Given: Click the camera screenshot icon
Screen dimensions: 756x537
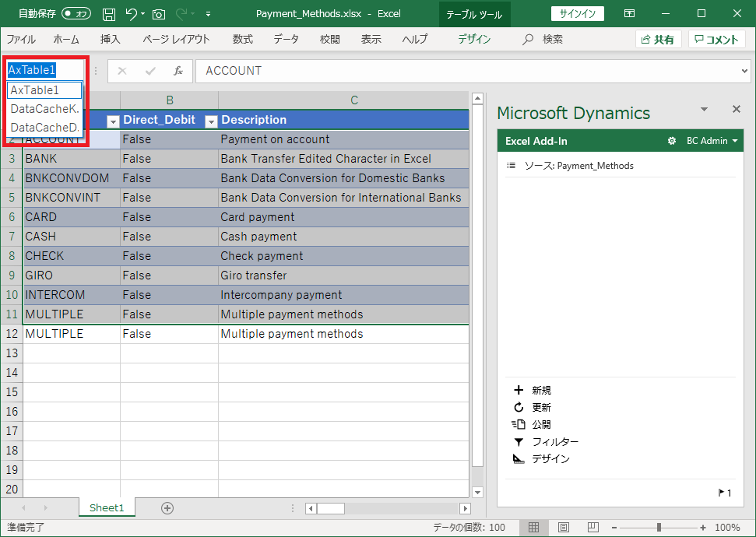Looking at the screenshot, I should pyautogui.click(x=159, y=15).
